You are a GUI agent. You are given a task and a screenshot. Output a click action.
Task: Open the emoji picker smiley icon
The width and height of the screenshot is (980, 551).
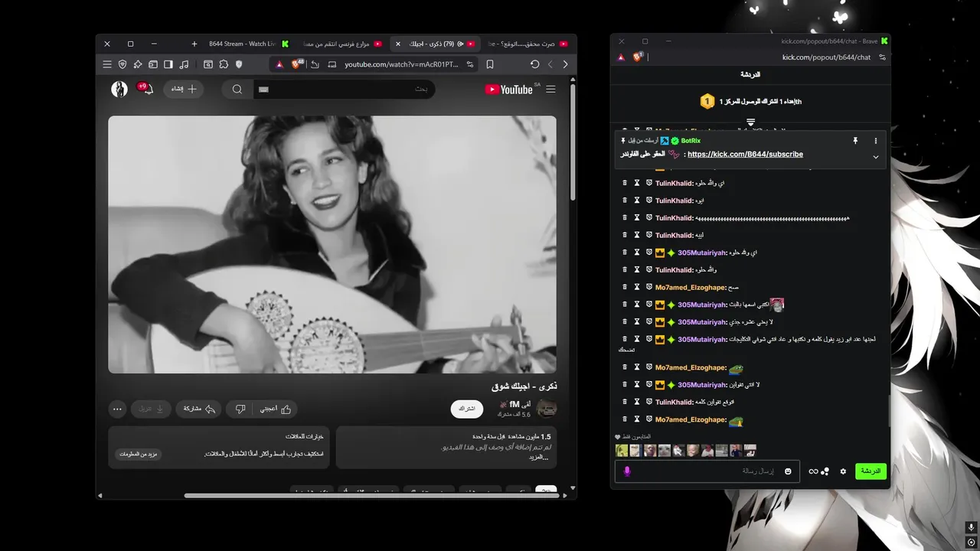pyautogui.click(x=788, y=471)
